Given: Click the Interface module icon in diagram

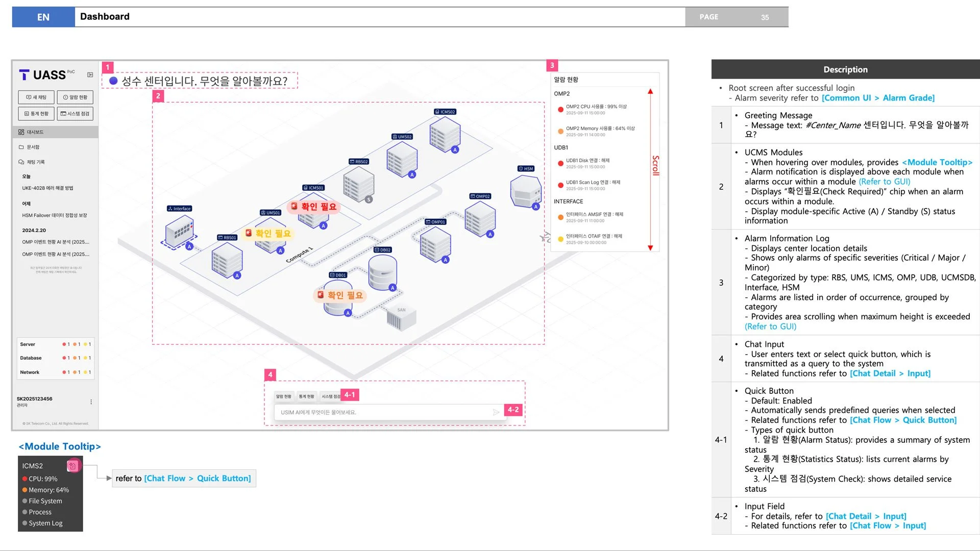Looking at the screenshot, I should [179, 231].
